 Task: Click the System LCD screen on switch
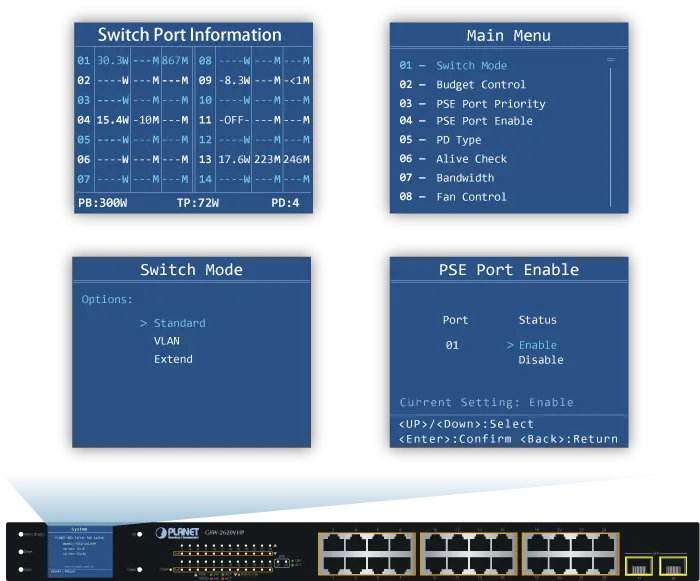[x=79, y=551]
